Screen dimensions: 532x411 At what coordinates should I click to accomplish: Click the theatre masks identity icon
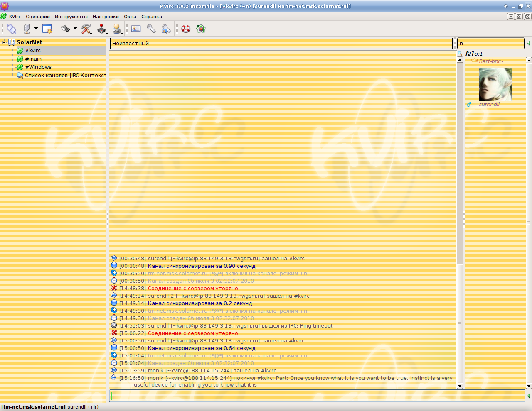[x=66, y=29]
